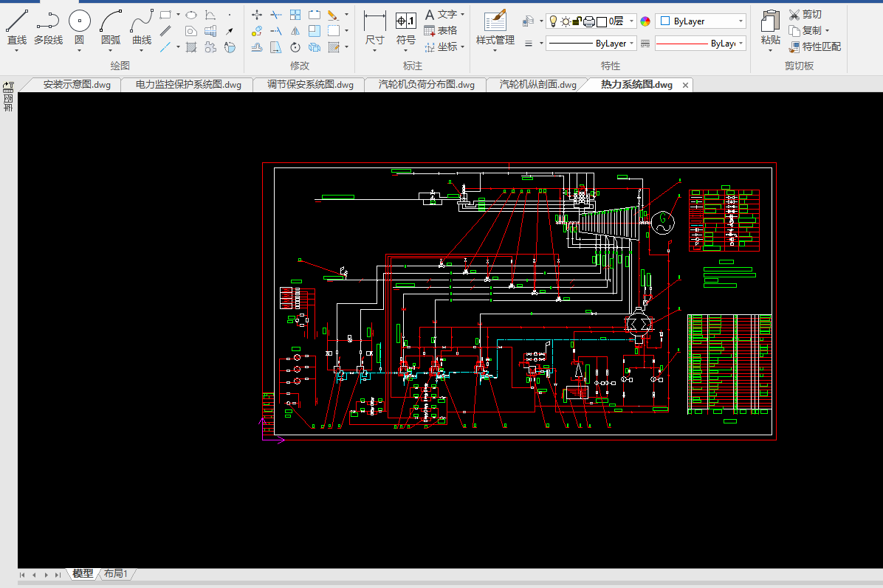Switch to 汽轮机纵剖面.dwg tab
This screenshot has width=883, height=588.
(x=537, y=85)
